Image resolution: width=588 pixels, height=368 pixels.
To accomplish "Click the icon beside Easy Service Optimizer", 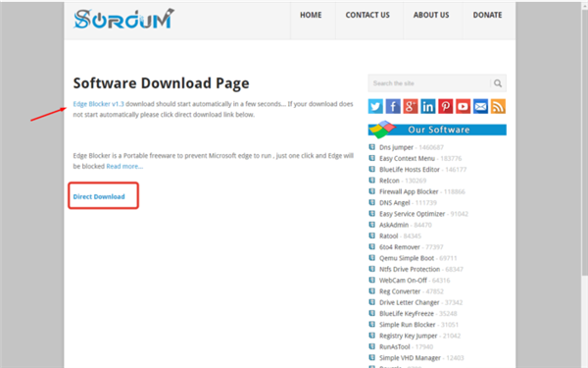I will tap(372, 213).
